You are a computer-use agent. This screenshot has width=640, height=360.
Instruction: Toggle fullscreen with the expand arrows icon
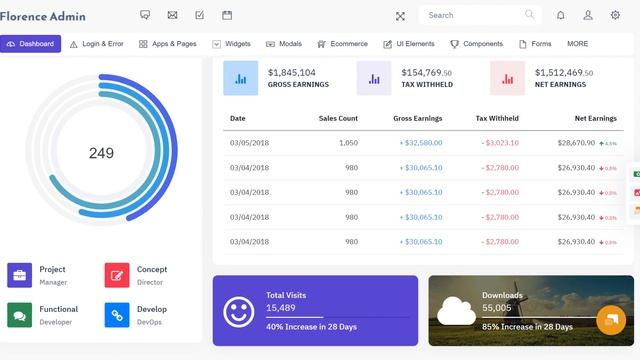pyautogui.click(x=400, y=16)
